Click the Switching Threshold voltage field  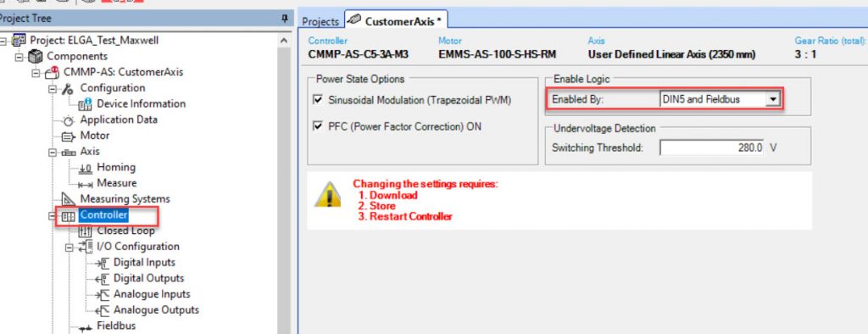pos(712,148)
